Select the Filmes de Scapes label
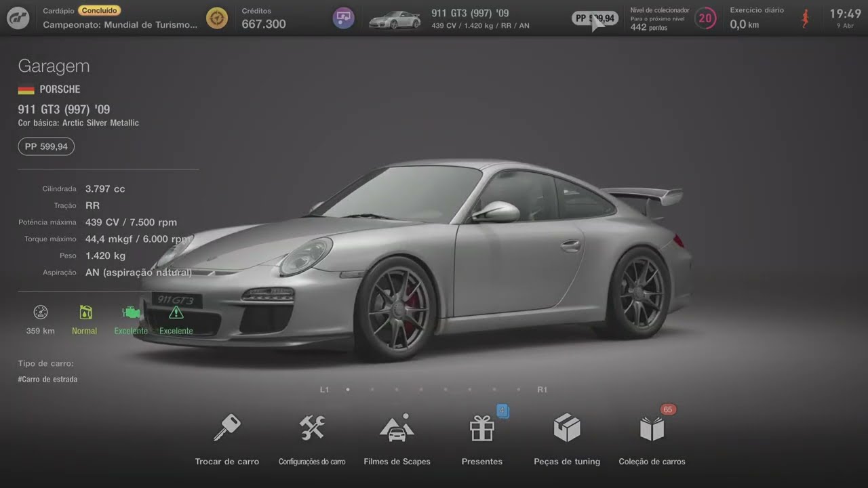 pyautogui.click(x=397, y=462)
